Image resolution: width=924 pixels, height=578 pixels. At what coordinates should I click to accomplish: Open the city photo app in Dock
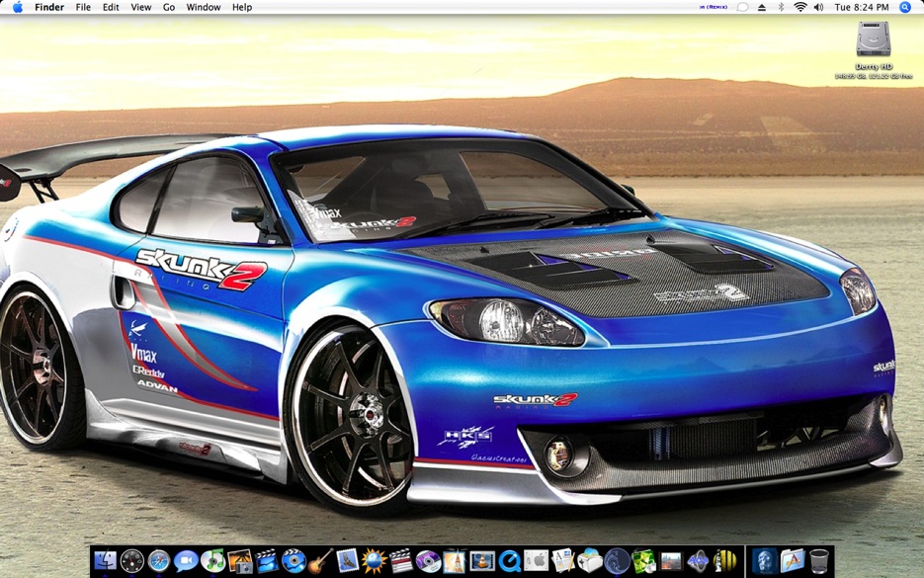tap(671, 561)
